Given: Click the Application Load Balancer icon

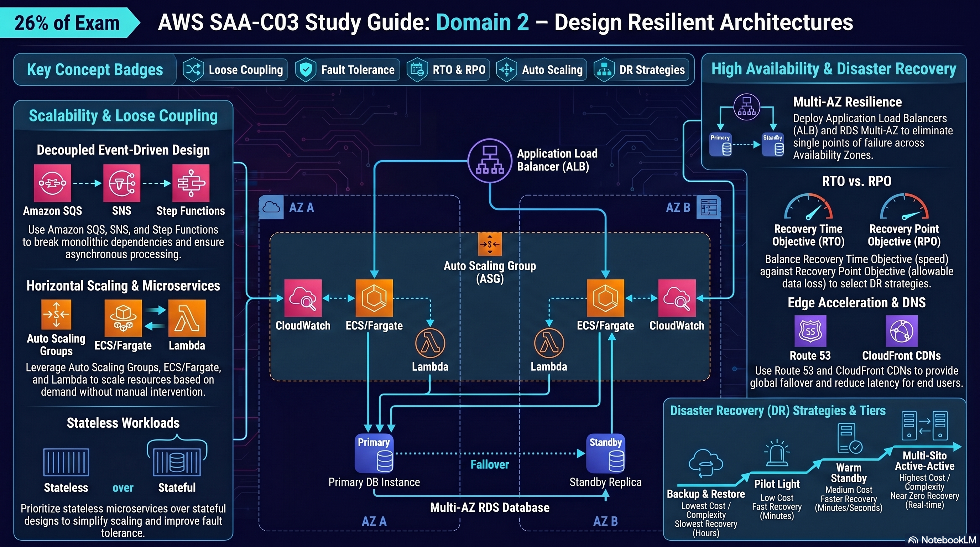Looking at the screenshot, I should click(490, 161).
